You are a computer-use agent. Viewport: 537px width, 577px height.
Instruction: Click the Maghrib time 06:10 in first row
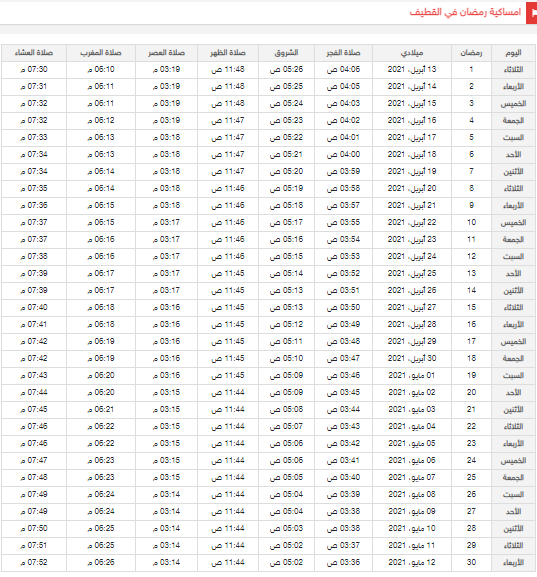pos(101,70)
